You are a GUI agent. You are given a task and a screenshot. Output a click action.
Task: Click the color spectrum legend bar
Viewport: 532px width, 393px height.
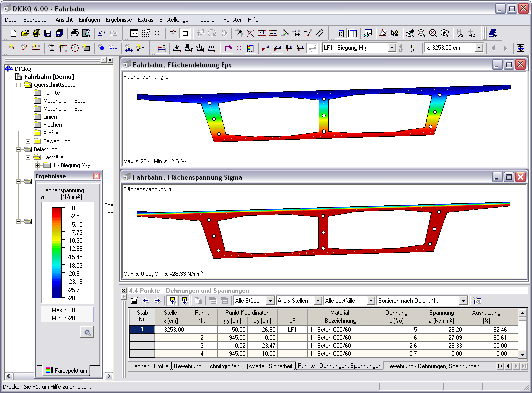click(56, 253)
